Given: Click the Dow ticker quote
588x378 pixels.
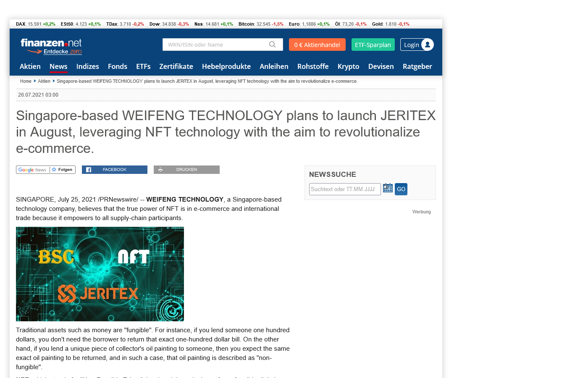Looking at the screenshot, I should pos(169,24).
